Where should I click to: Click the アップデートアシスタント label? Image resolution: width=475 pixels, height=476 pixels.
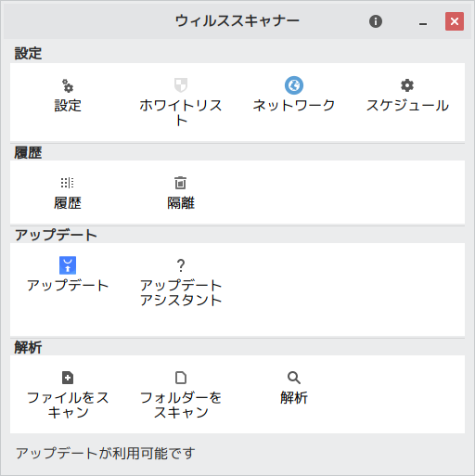tap(181, 292)
